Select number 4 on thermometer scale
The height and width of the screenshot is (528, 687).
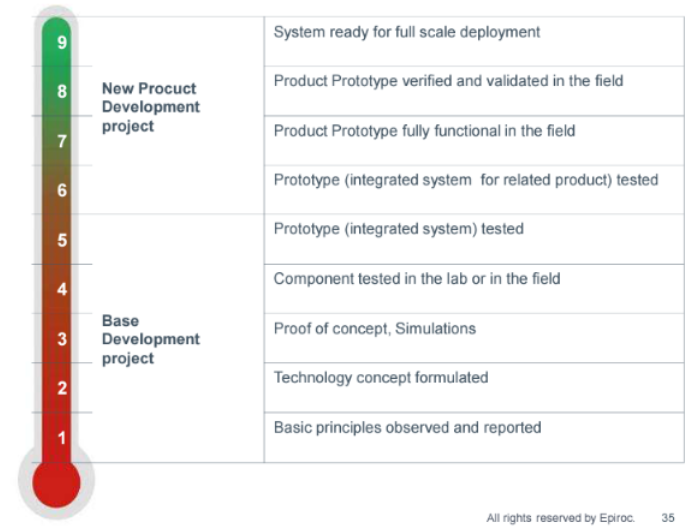tap(62, 289)
